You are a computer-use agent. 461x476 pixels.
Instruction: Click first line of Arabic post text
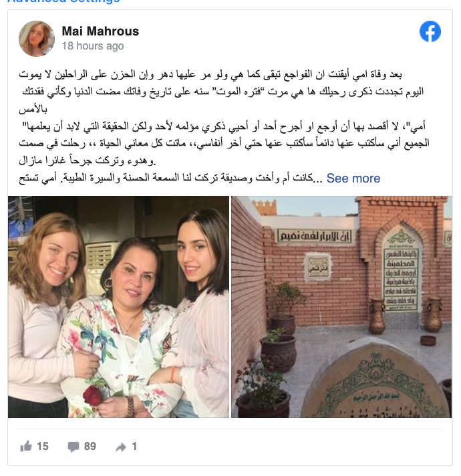210,74
